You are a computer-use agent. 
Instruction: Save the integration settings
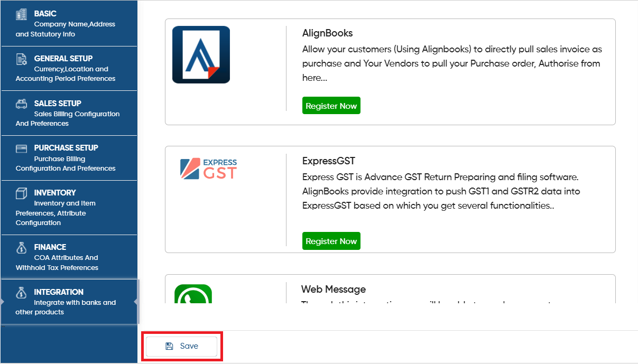tap(182, 346)
